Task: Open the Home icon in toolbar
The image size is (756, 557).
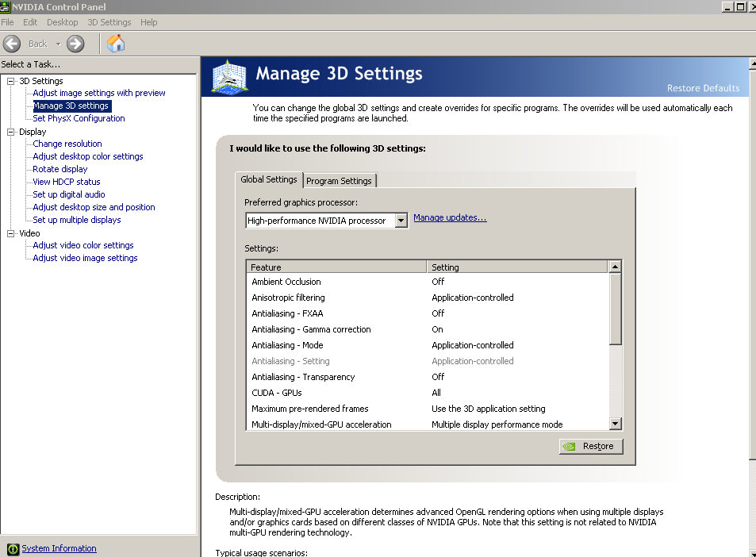Action: point(116,44)
